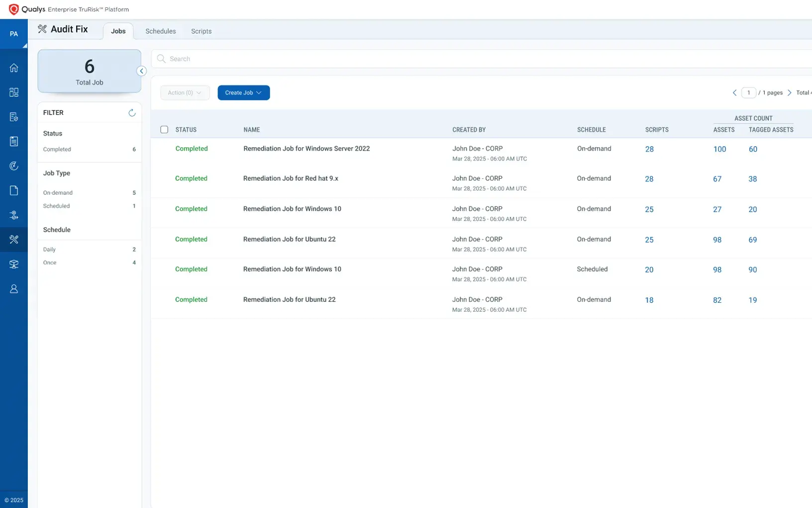Click the Home icon in sidebar
The image size is (812, 508).
click(14, 68)
